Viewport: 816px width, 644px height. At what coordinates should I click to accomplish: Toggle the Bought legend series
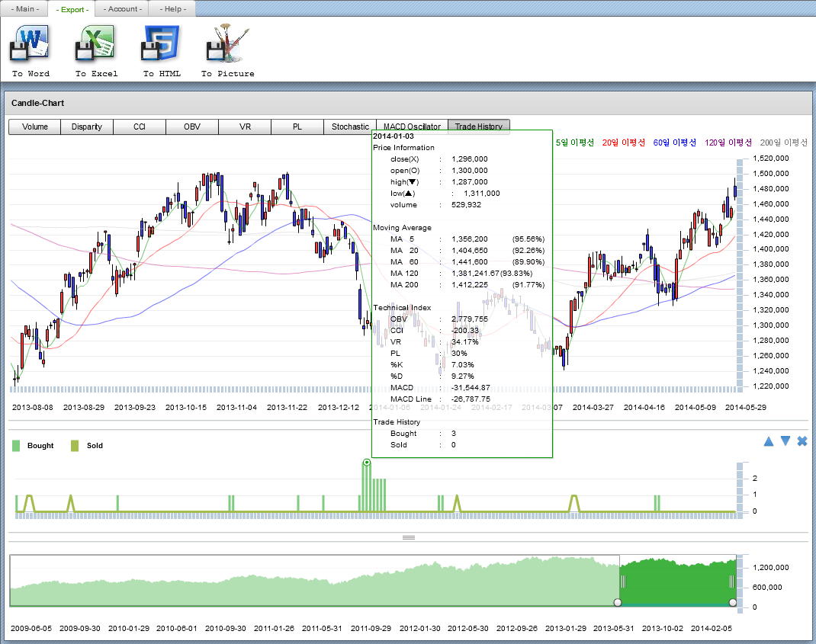(33, 445)
